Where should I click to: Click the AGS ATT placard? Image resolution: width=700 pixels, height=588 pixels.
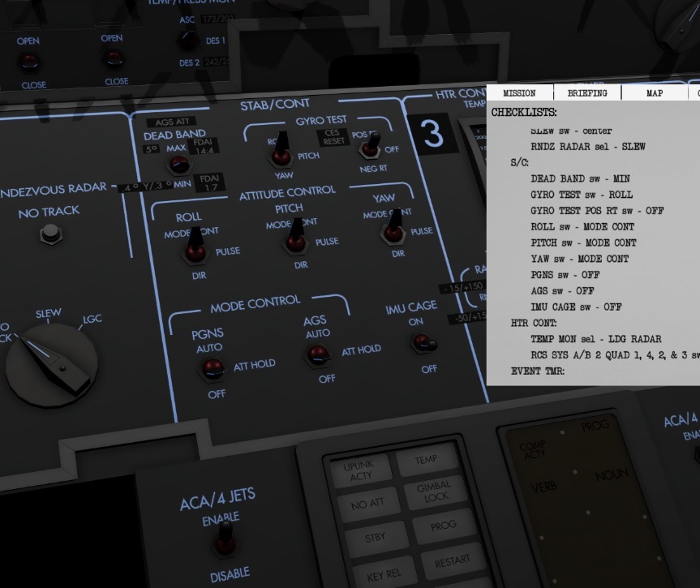(172, 122)
